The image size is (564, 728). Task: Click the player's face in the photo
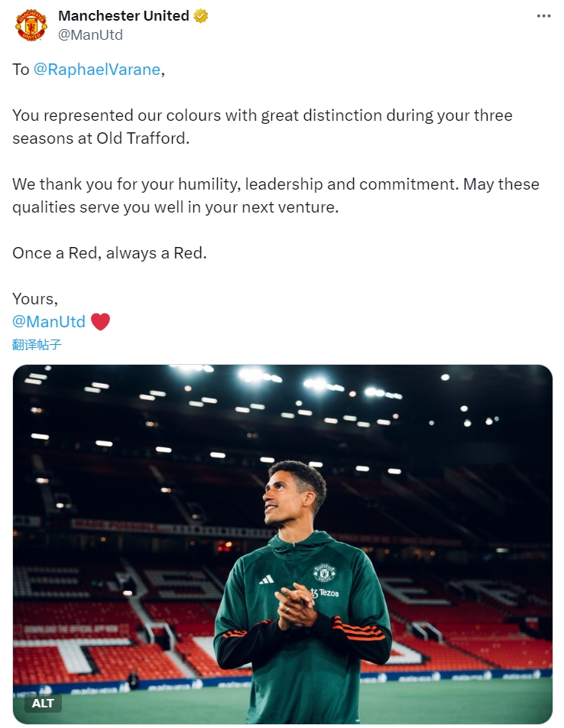click(285, 496)
